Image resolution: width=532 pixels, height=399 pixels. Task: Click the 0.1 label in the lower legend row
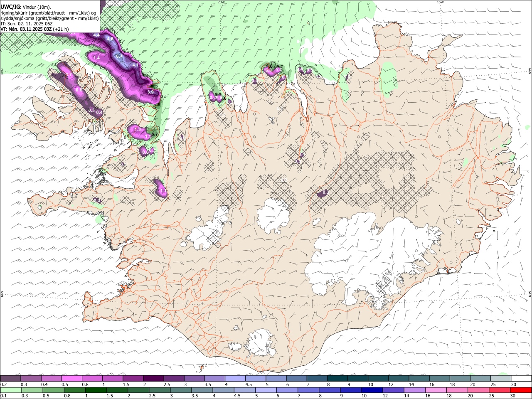click(x=3, y=396)
